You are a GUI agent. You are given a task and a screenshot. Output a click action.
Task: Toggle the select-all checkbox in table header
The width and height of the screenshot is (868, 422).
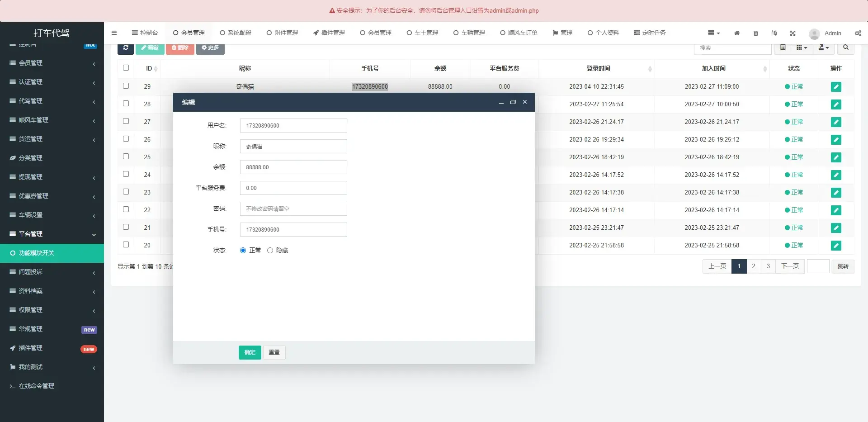coord(126,68)
